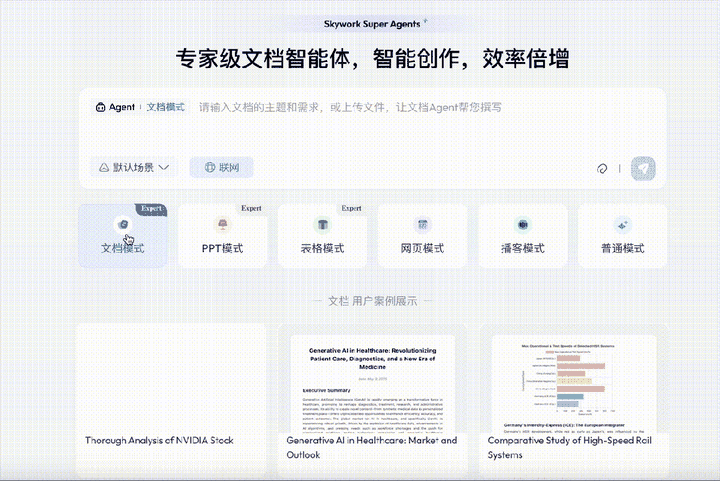Select the 文档模式 mode card

[x=123, y=236]
